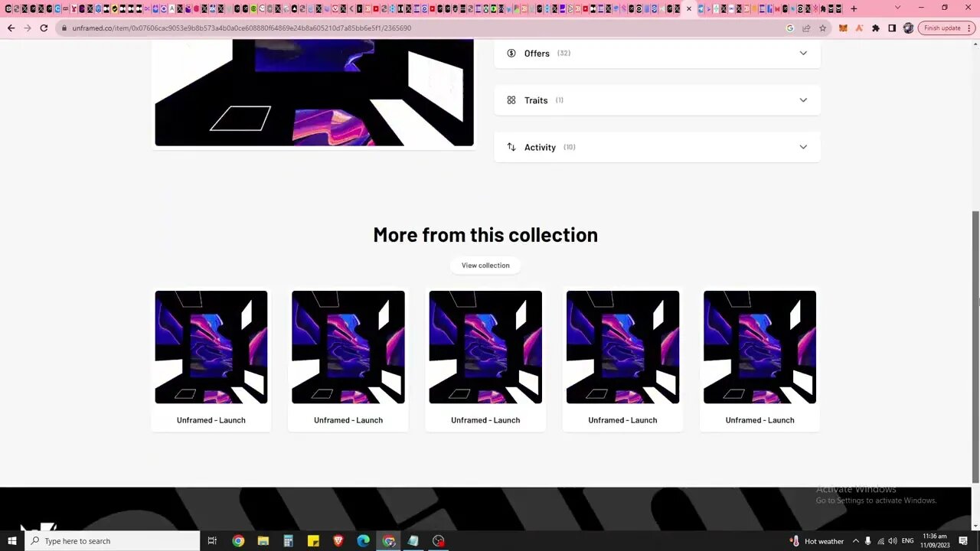Click the share page icon
Image resolution: width=980 pixels, height=551 pixels.
tap(806, 28)
